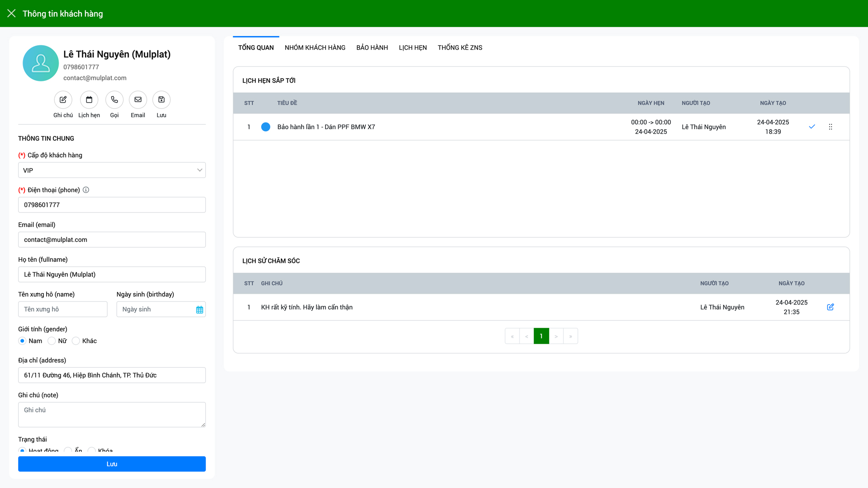Screen dimensions: 868x488
Task: Click the phone field info icon
Action: pos(86,190)
